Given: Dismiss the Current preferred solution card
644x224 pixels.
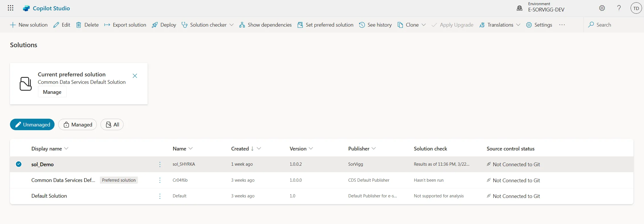Looking at the screenshot, I should click(x=135, y=76).
